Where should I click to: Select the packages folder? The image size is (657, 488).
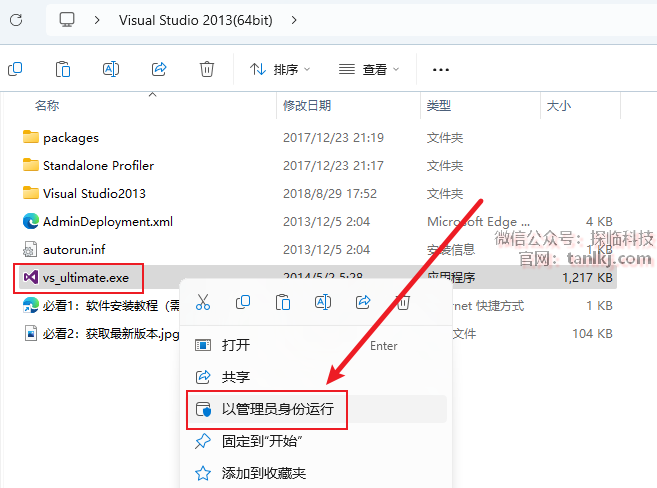[71, 137]
